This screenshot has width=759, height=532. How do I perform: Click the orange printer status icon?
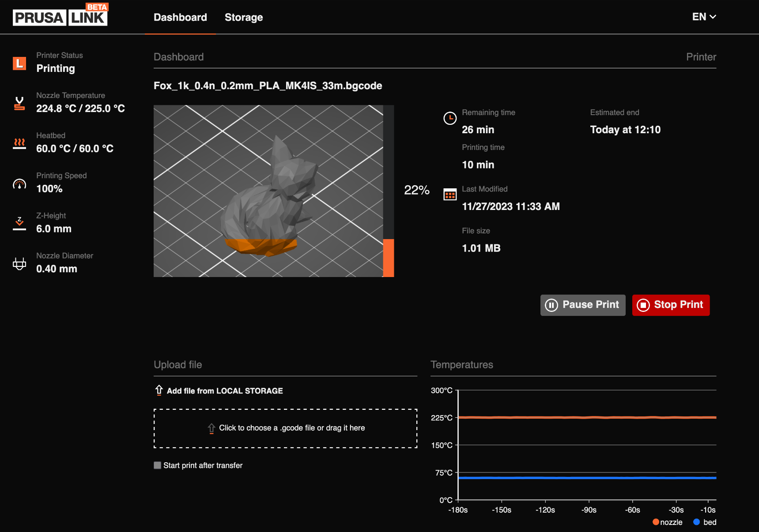19,64
